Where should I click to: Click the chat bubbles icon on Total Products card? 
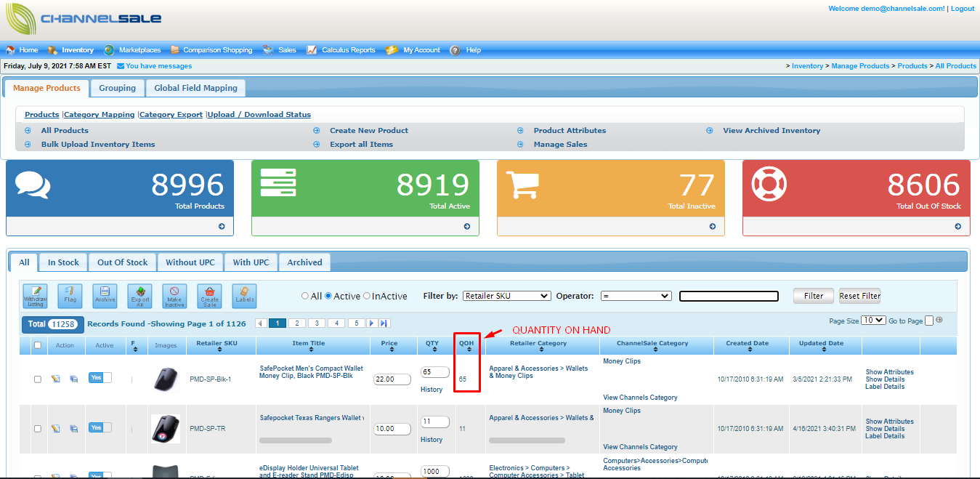point(33,185)
